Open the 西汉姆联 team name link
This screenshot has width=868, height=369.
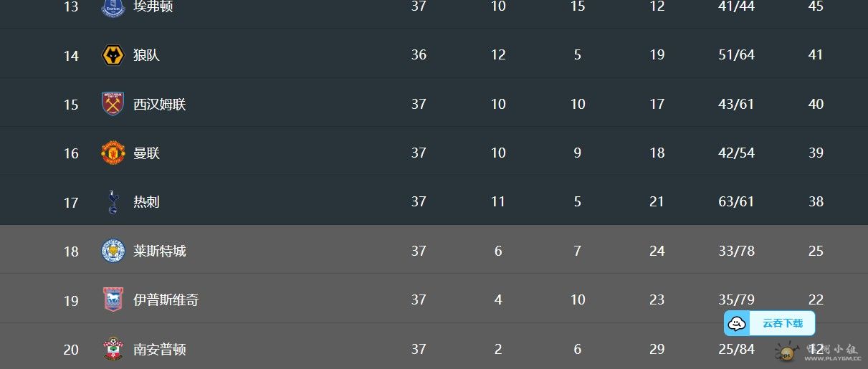[x=160, y=104]
